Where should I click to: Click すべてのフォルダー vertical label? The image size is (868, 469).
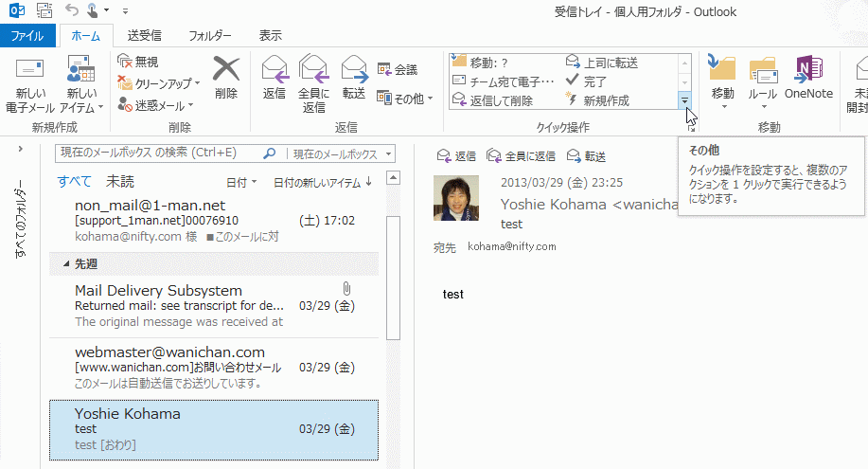[21, 219]
